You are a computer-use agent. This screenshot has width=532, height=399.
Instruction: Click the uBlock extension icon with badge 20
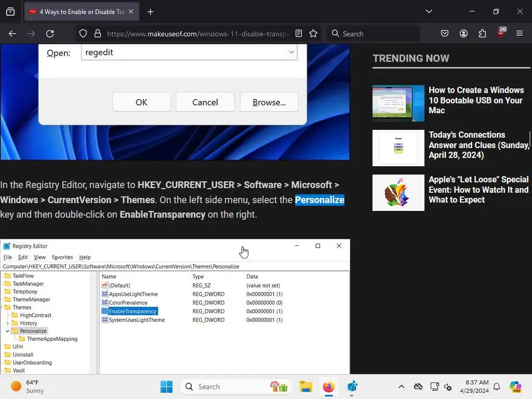pos(501,33)
